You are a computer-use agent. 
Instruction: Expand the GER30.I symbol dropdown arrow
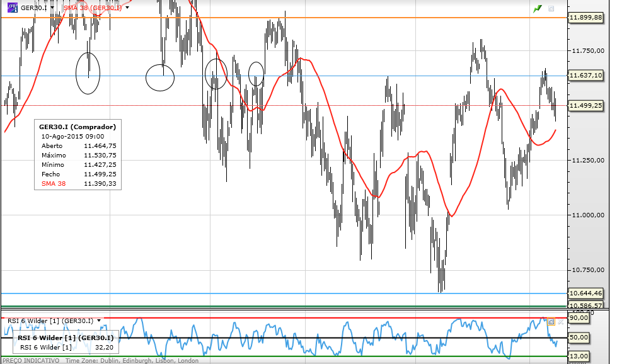pyautogui.click(x=52, y=8)
